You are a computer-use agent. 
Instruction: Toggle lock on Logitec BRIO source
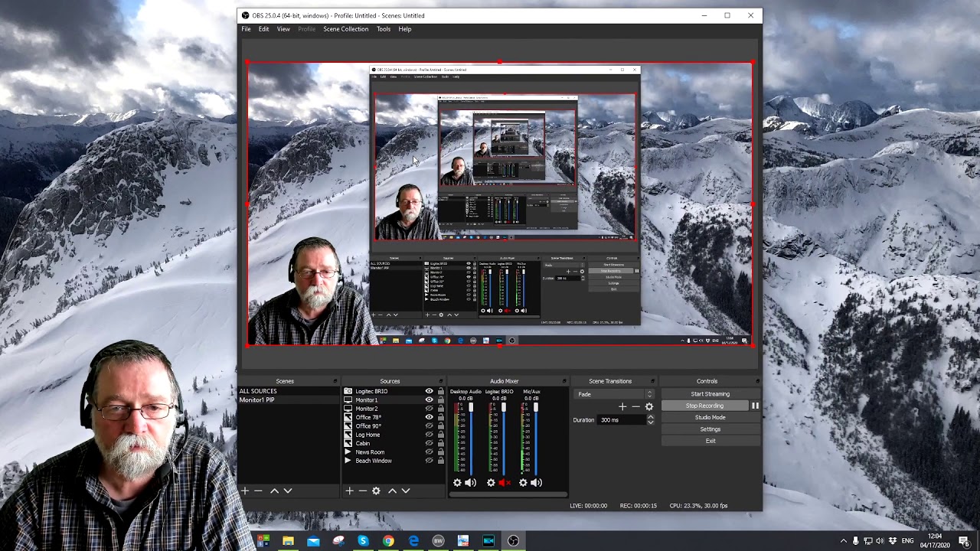click(x=440, y=391)
